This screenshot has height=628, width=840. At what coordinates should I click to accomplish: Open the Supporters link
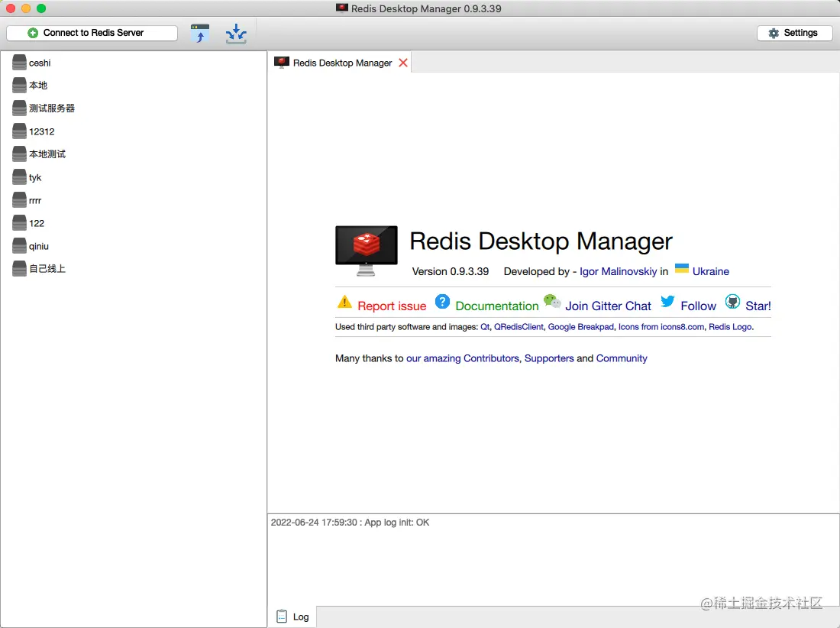point(548,358)
